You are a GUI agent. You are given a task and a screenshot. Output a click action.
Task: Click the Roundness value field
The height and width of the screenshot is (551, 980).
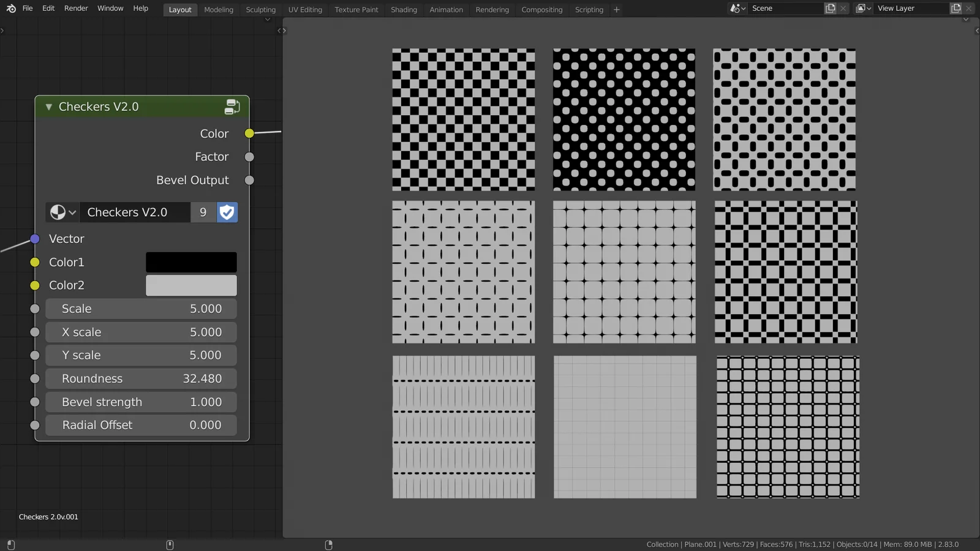coord(141,378)
